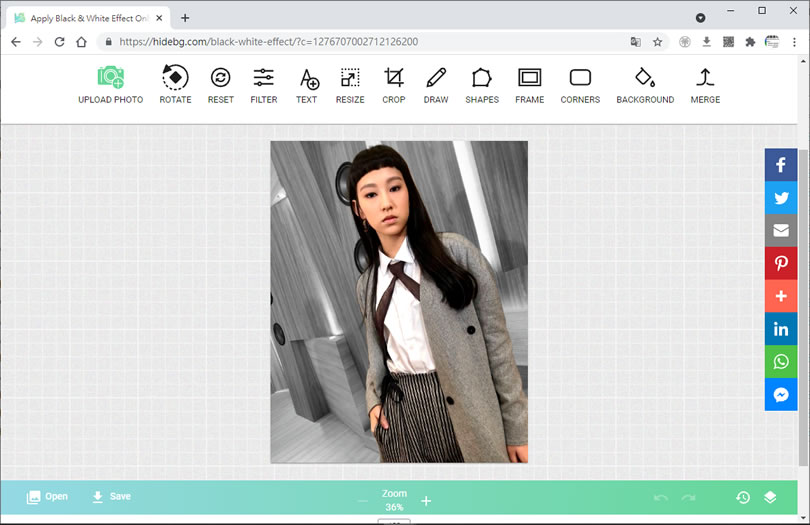Open the Upload Photo tool
Viewport: 810px width, 525px height.
coord(111,85)
